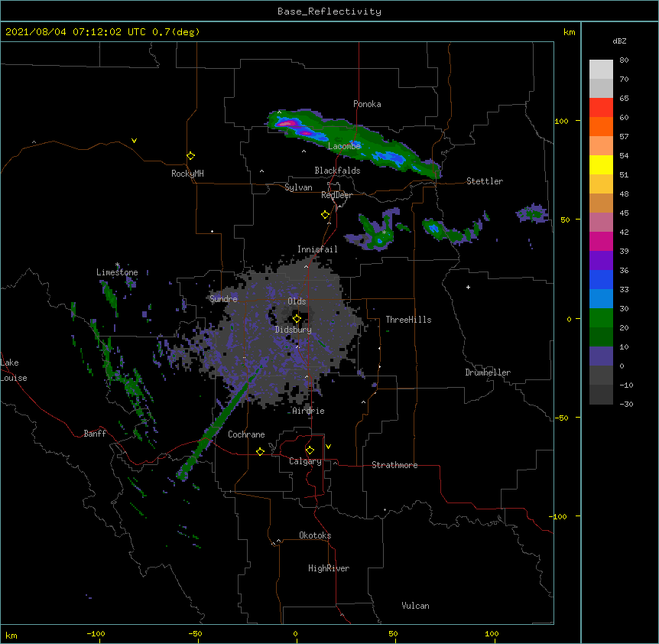Click the km unit label at top right
Image resolution: width=659 pixels, height=644 pixels.
pyautogui.click(x=570, y=32)
